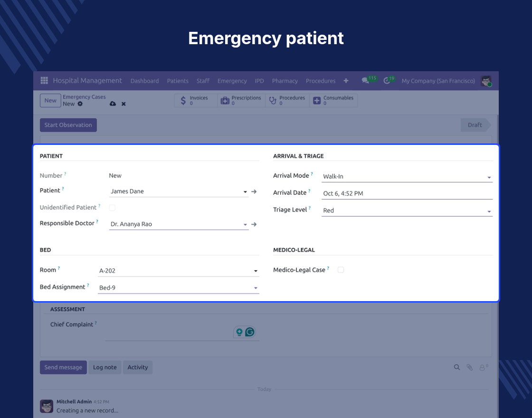The image size is (532, 418).
Task: Click the Start Observation button
Action: tap(68, 125)
